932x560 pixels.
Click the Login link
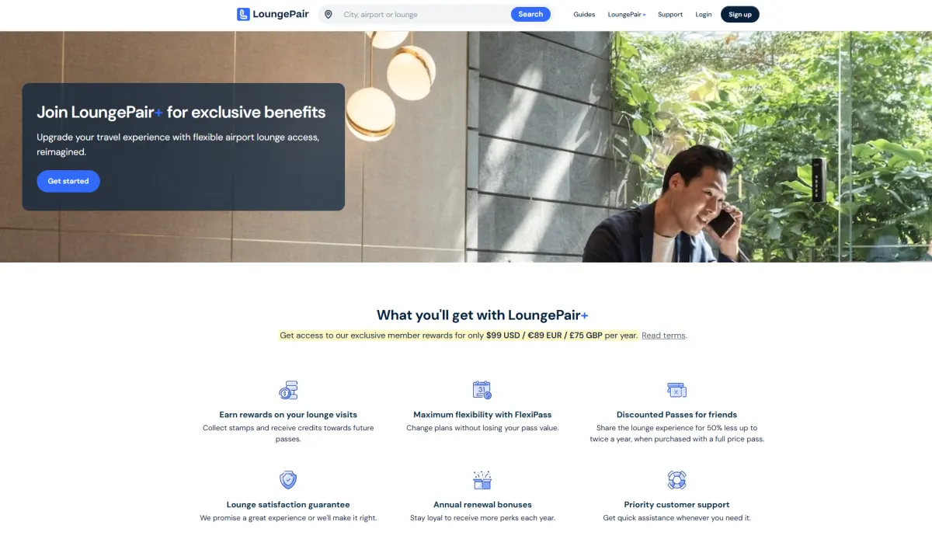point(704,14)
